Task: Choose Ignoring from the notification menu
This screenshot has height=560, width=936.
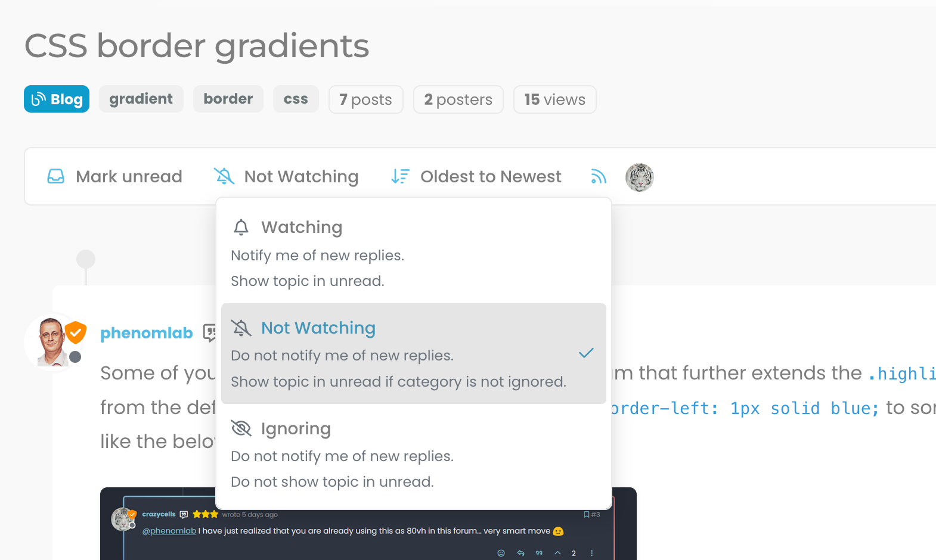Action: tap(296, 428)
